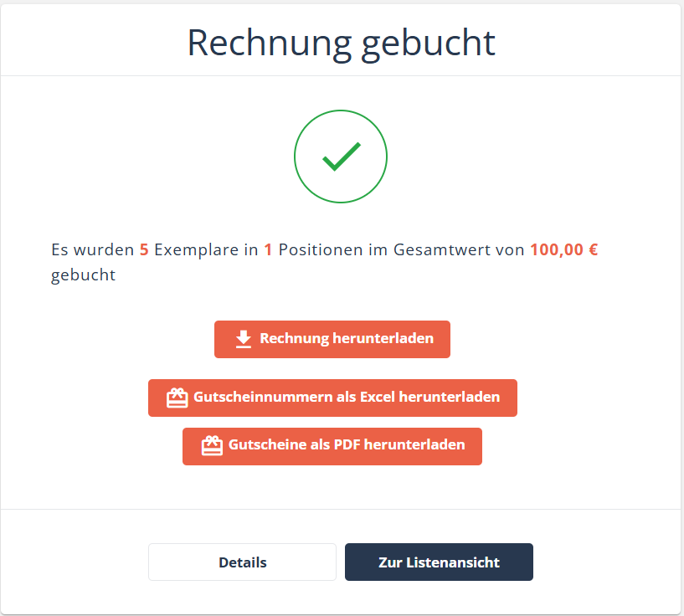
Task: Click the word 'gebucht' on the second summary line
Action: click(x=83, y=275)
